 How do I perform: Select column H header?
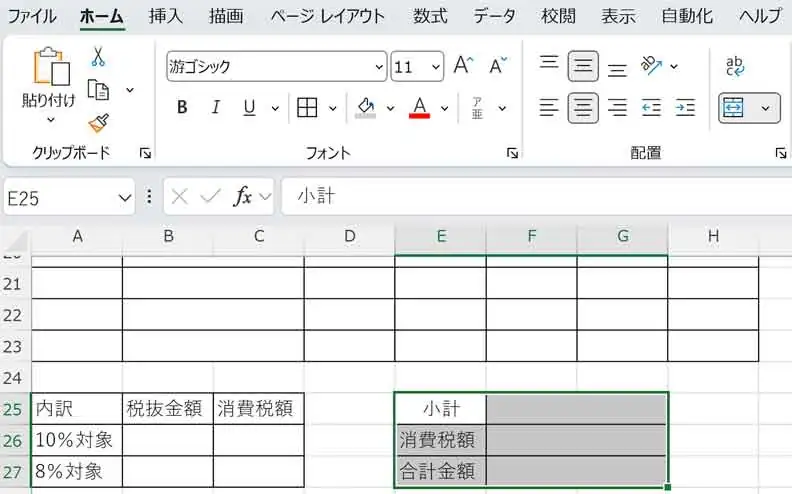713,236
